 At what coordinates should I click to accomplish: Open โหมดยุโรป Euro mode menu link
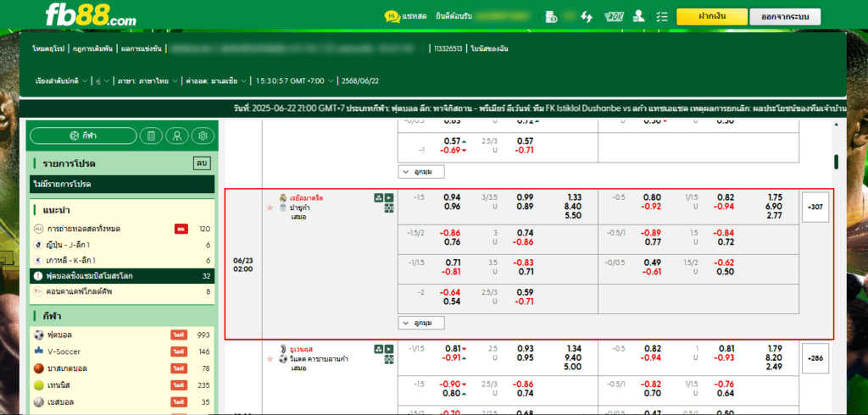pos(49,48)
